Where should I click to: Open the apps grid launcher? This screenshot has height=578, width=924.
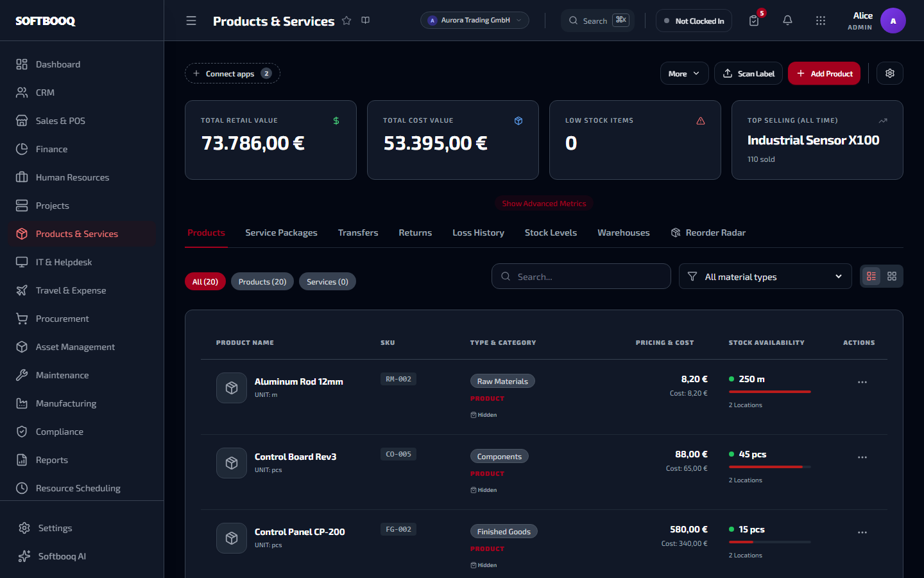click(821, 21)
